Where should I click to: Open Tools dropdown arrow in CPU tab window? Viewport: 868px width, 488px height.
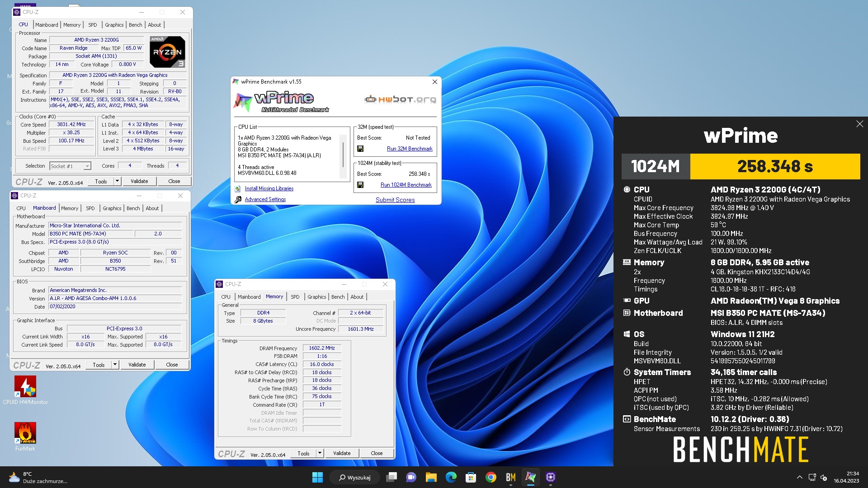click(x=117, y=181)
